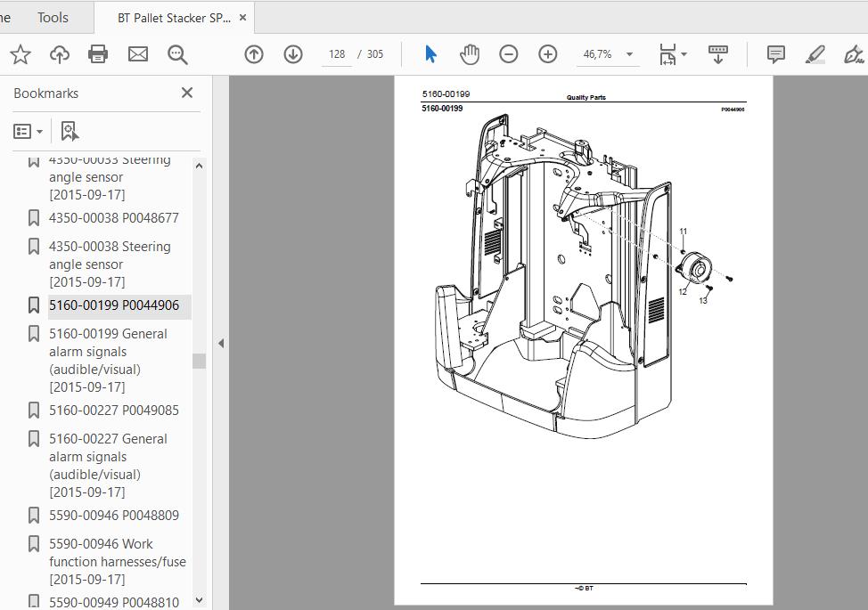Select the highlighter pen tool
This screenshot has height=610, width=868.
click(x=815, y=54)
